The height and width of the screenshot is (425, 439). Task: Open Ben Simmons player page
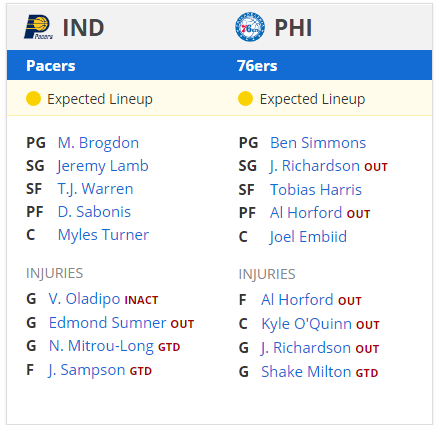tap(318, 143)
